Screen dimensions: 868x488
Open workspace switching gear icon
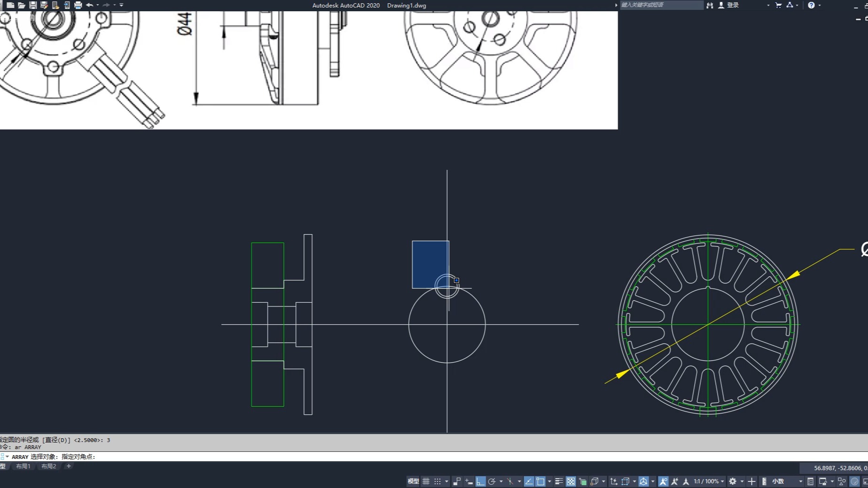click(733, 481)
